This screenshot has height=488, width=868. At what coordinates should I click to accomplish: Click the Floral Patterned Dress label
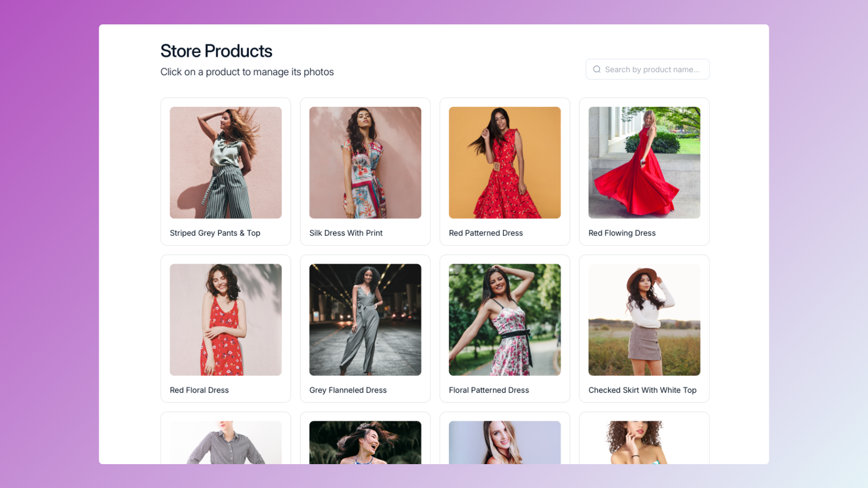(x=488, y=390)
